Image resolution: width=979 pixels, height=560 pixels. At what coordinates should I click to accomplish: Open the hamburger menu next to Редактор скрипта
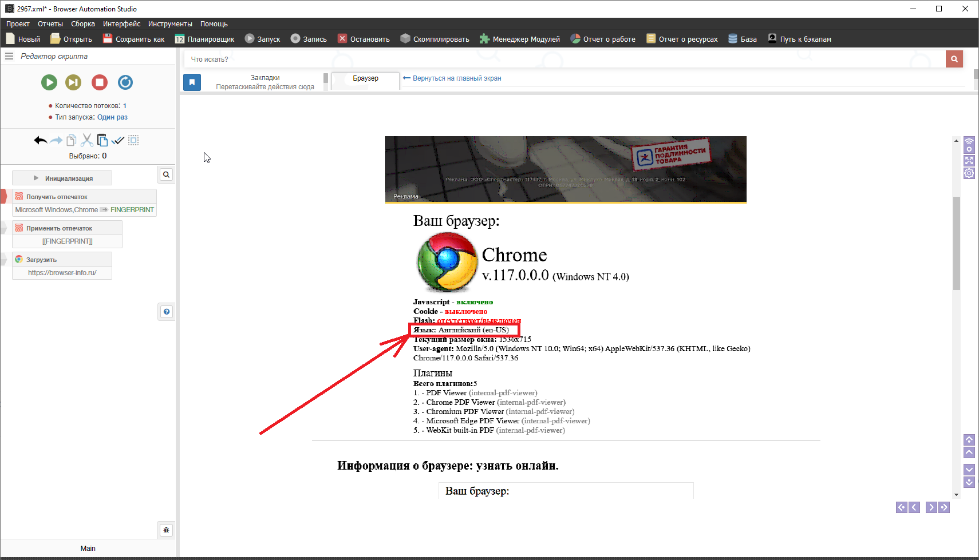[9, 56]
